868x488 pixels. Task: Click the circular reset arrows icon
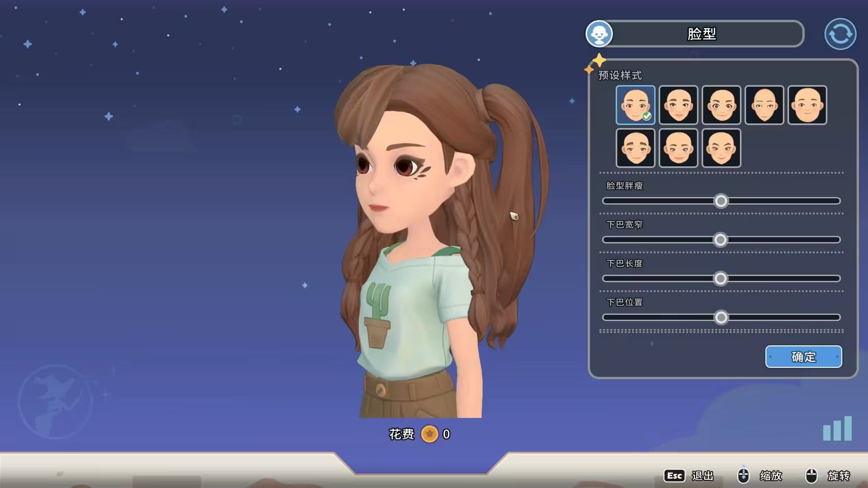[x=840, y=34]
